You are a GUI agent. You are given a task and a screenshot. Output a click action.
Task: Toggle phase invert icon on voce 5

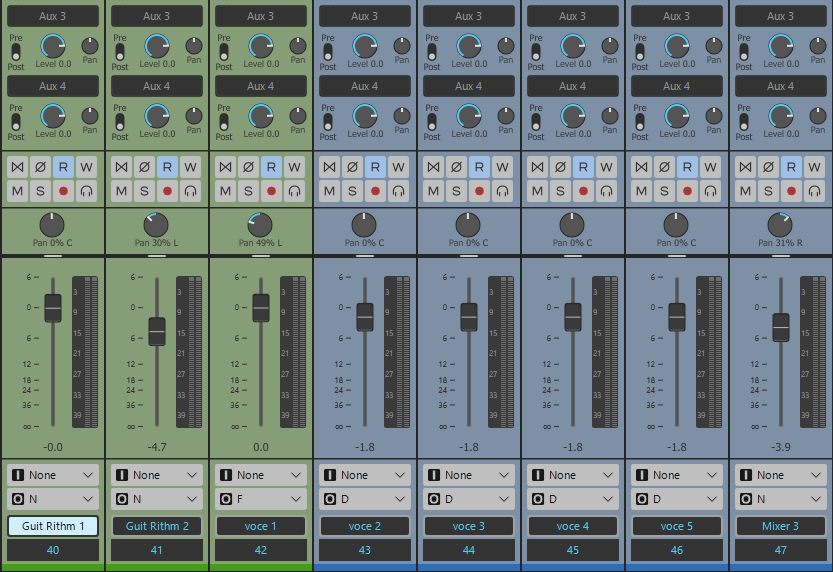pos(663,167)
